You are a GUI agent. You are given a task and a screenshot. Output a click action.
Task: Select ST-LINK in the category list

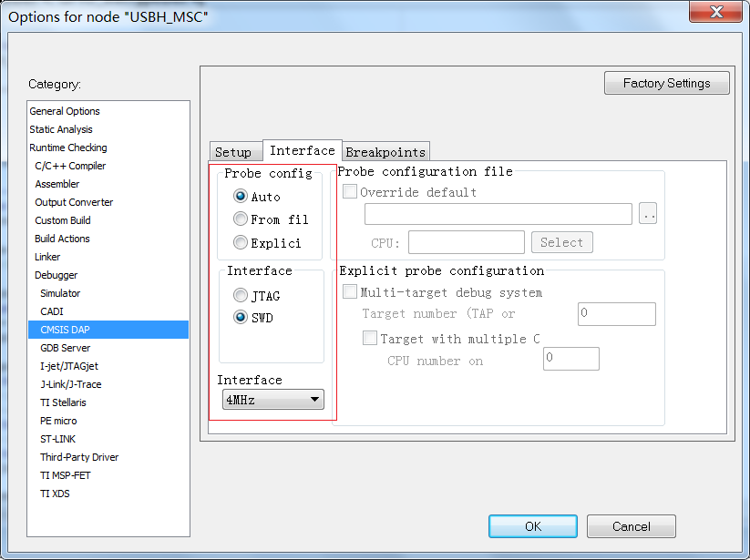tap(58, 439)
